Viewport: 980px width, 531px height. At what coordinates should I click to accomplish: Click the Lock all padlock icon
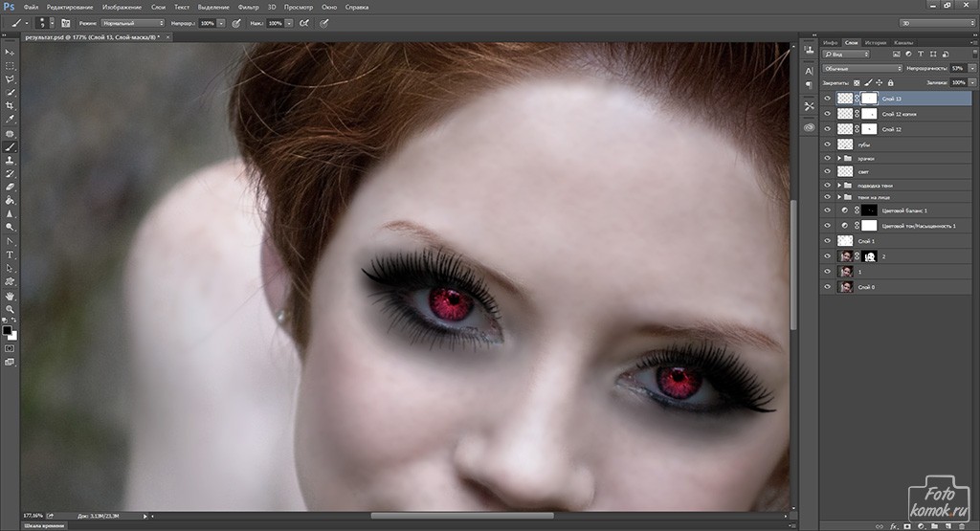pyautogui.click(x=891, y=82)
